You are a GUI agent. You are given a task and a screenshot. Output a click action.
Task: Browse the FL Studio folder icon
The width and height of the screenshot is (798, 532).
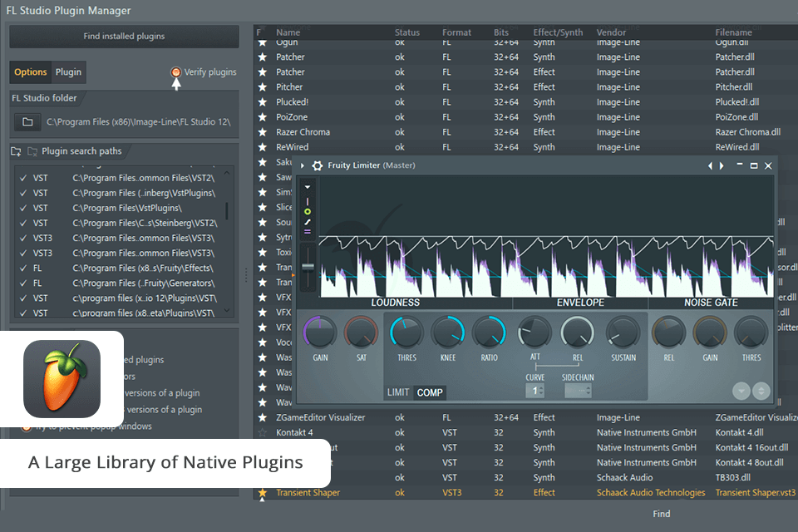tap(27, 121)
